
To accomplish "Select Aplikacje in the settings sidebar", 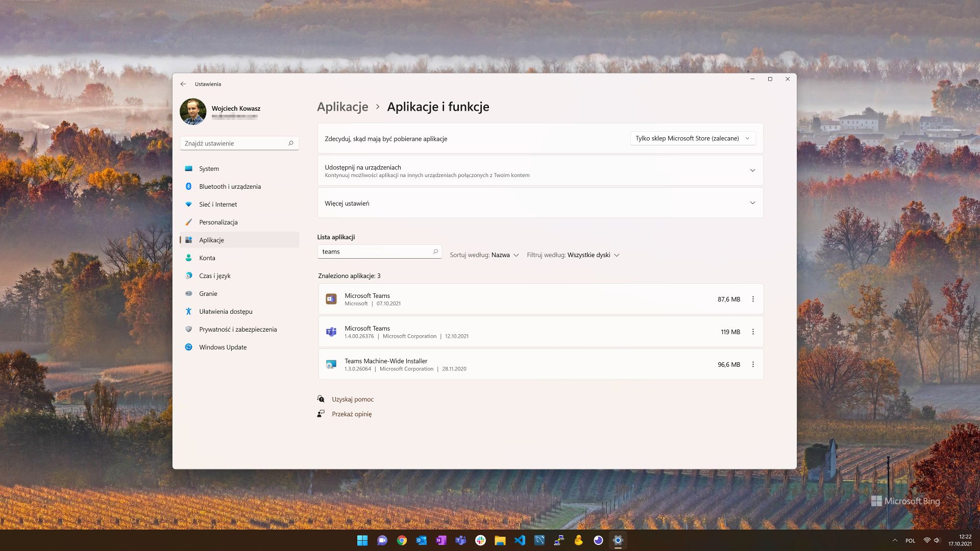I will [x=211, y=240].
